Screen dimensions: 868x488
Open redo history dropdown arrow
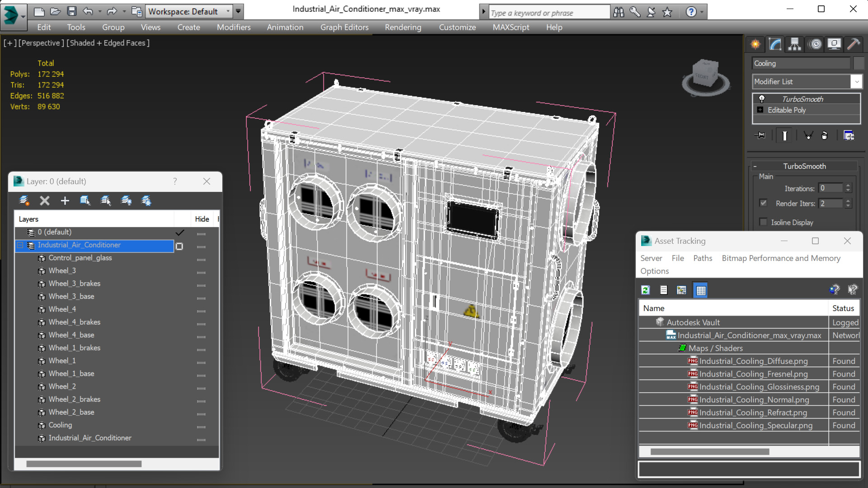(124, 11)
